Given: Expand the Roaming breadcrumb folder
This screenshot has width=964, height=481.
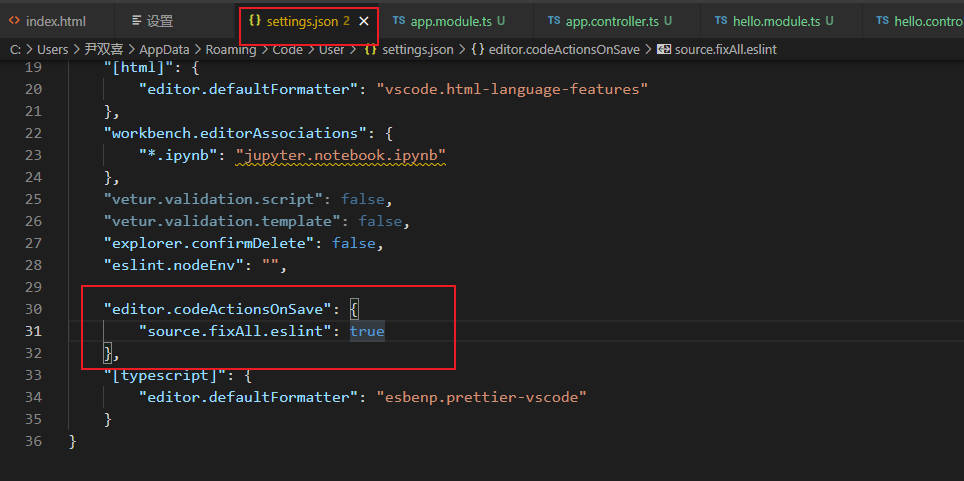Looking at the screenshot, I should [x=230, y=49].
